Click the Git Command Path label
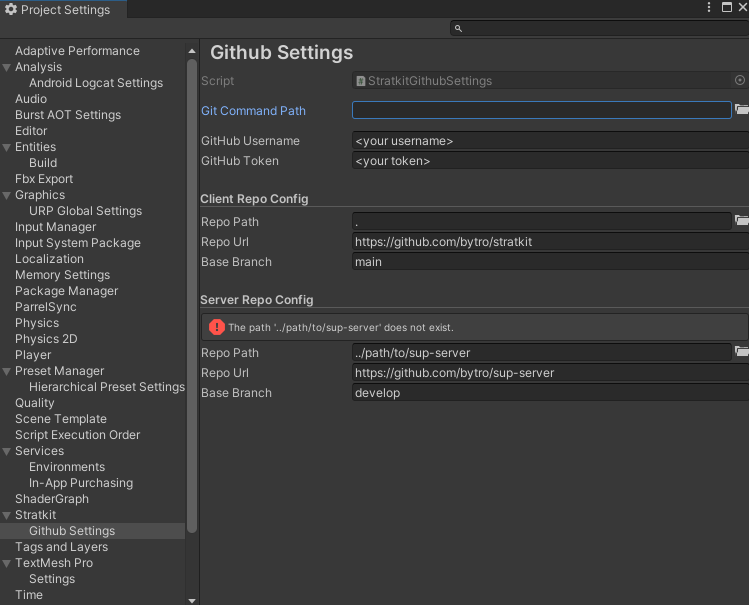 pos(253,111)
